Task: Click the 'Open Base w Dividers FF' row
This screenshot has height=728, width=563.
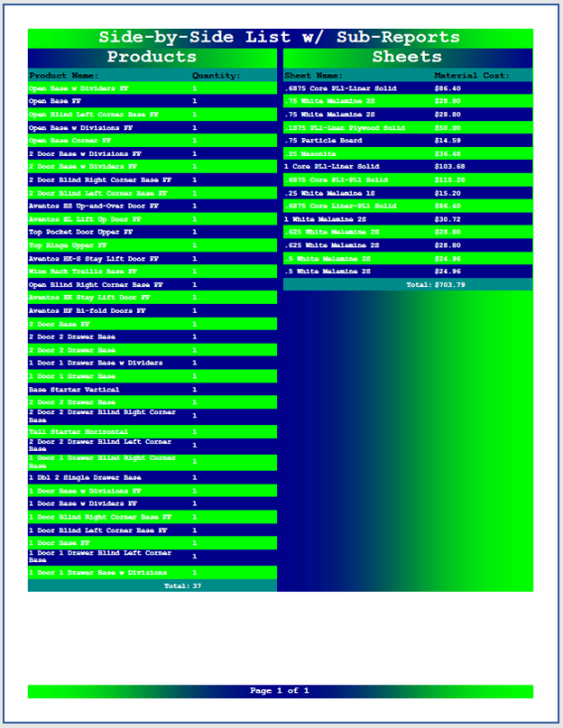Action: pyautogui.click(x=152, y=88)
